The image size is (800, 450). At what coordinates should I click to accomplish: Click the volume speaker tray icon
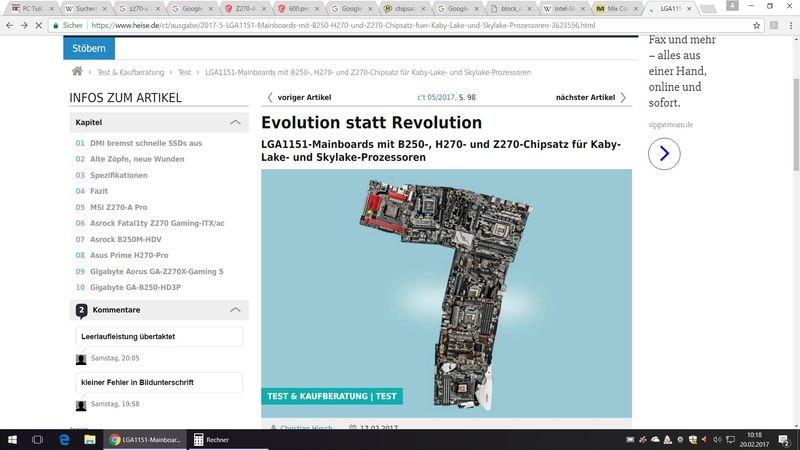pos(717,439)
